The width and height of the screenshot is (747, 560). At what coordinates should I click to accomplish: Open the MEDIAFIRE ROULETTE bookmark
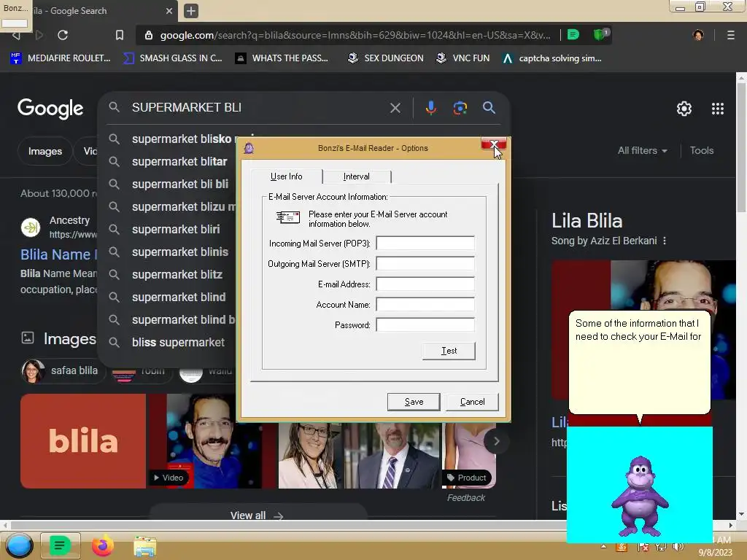(x=60, y=58)
